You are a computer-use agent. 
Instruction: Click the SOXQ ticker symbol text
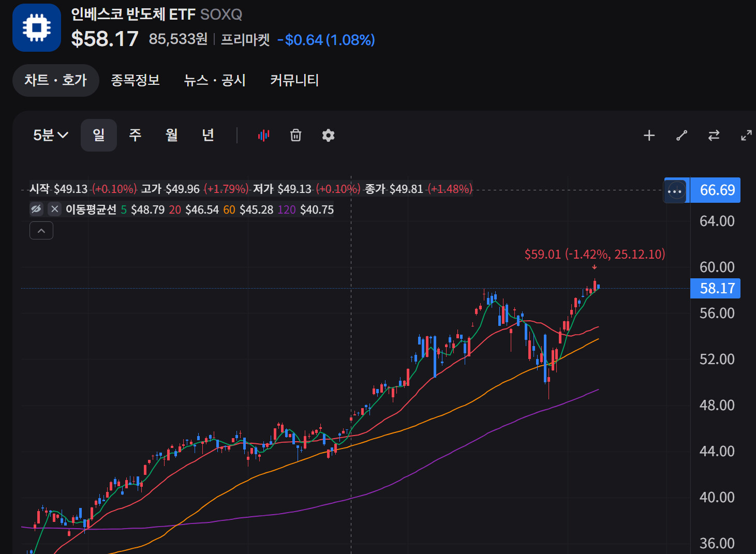[x=221, y=14]
